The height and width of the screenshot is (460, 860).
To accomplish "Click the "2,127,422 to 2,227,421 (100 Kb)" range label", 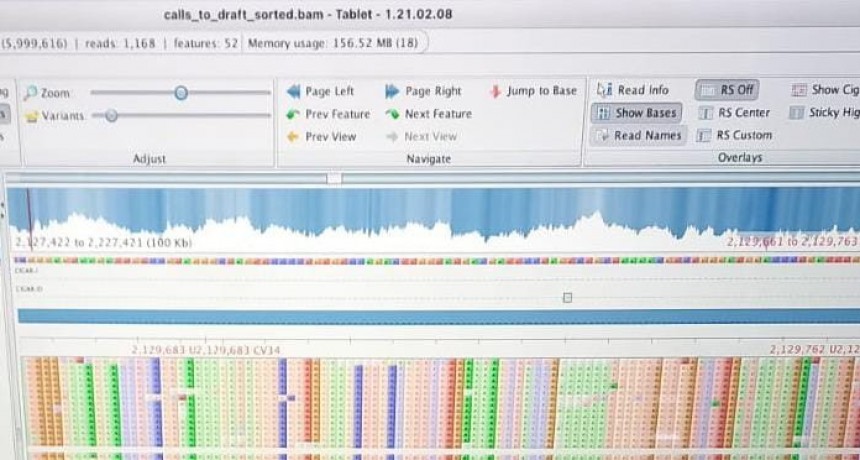I will (103, 242).
